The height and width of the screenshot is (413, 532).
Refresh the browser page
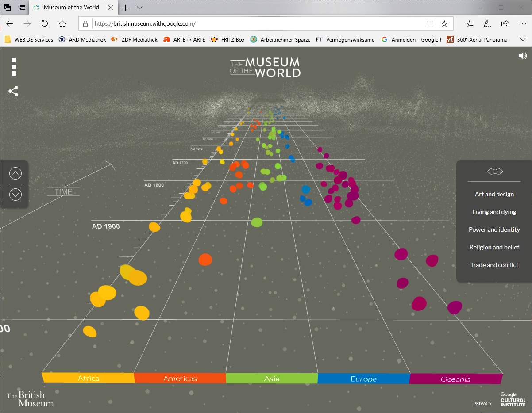45,23
